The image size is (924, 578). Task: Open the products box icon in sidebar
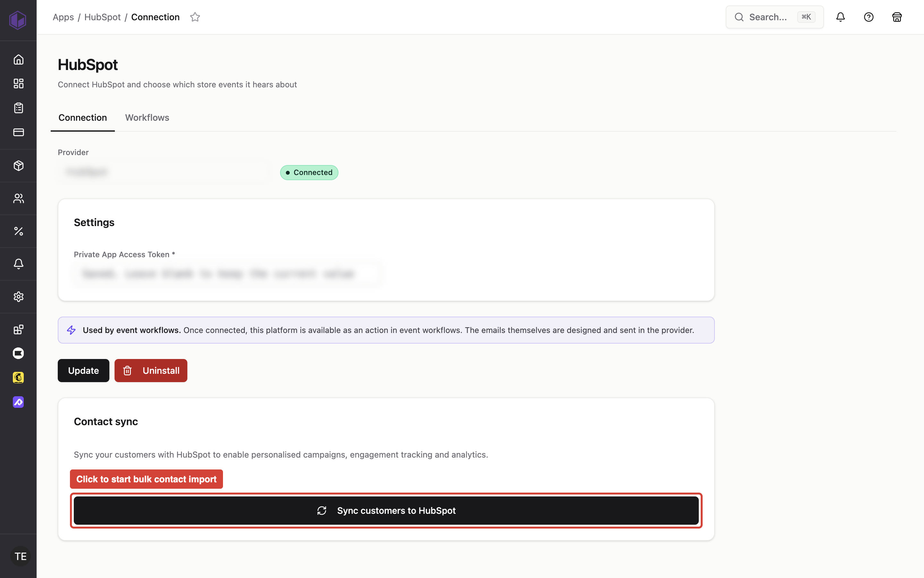pos(18,165)
